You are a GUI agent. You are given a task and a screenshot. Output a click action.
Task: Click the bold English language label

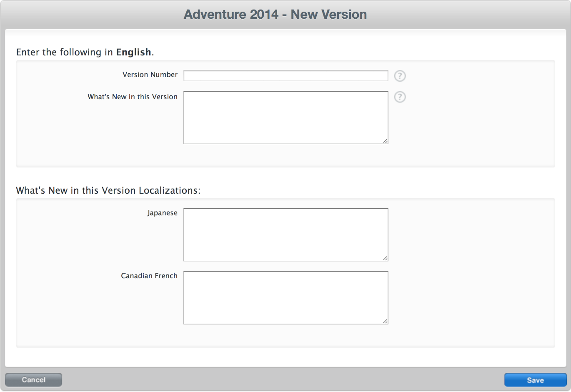[134, 52]
